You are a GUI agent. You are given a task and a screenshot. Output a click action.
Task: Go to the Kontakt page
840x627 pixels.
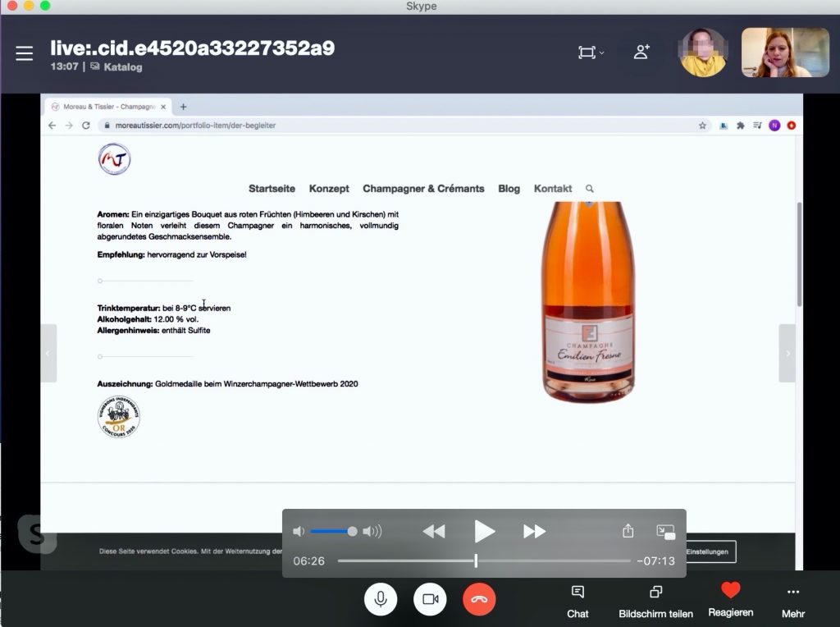(x=553, y=189)
